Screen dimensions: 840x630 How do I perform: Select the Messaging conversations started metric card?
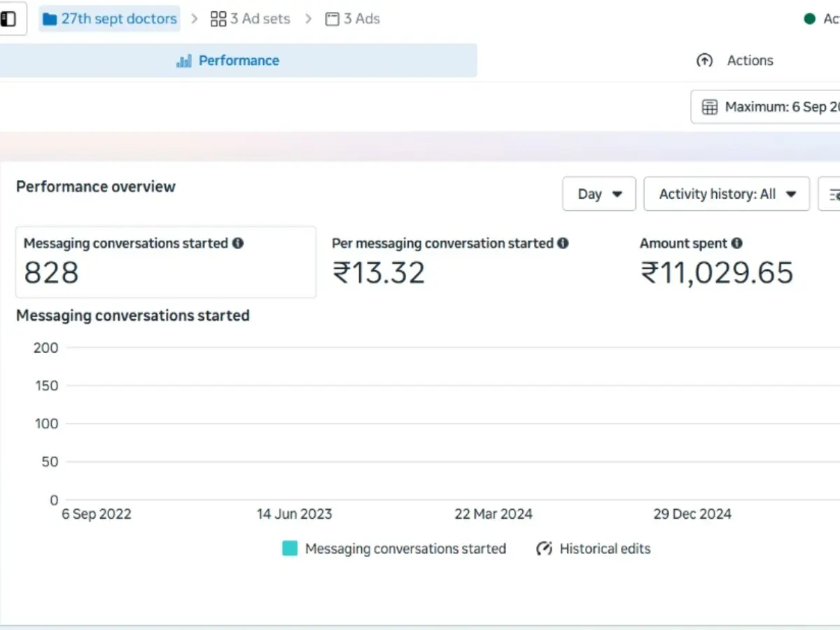coord(165,262)
